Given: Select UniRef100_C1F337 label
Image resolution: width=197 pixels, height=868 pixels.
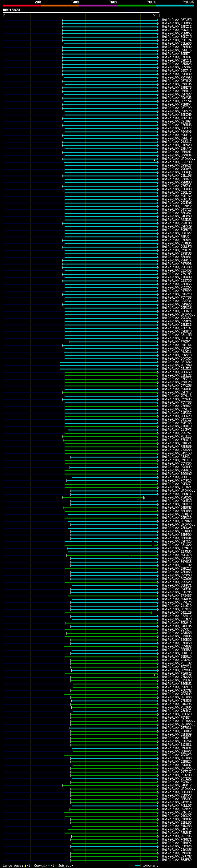Looking at the screenshot, I should coord(177,413).
